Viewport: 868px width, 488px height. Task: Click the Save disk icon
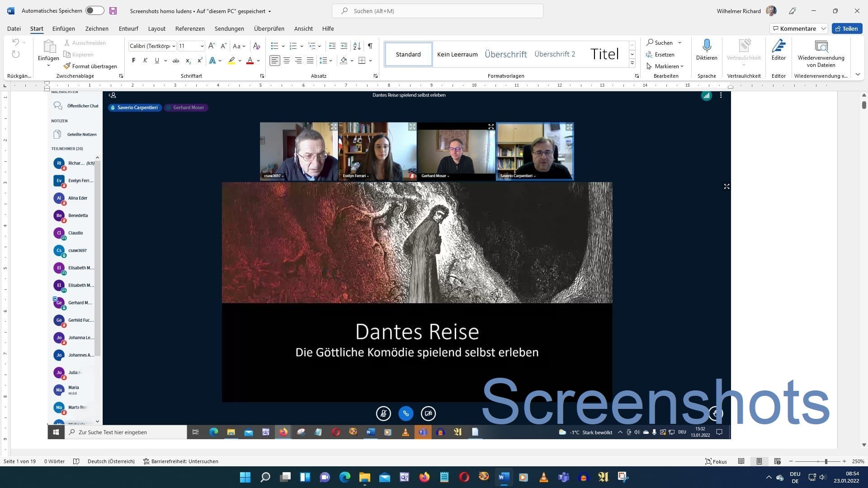click(x=113, y=11)
